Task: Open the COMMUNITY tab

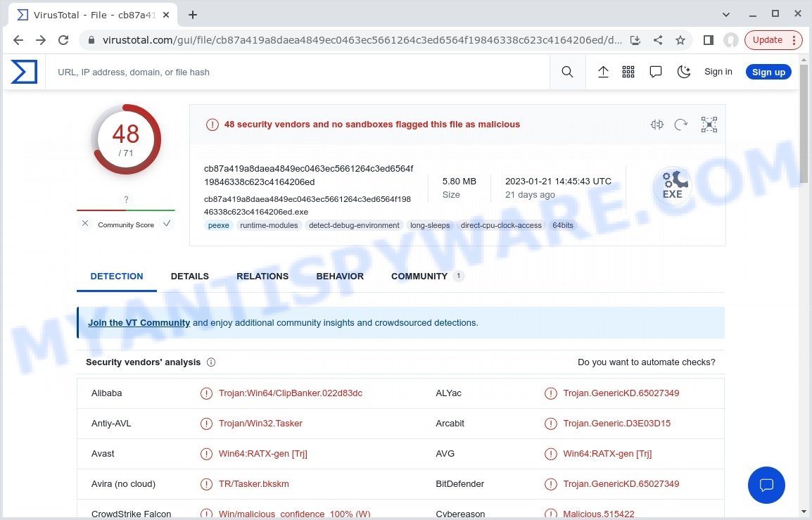Action: [427, 276]
